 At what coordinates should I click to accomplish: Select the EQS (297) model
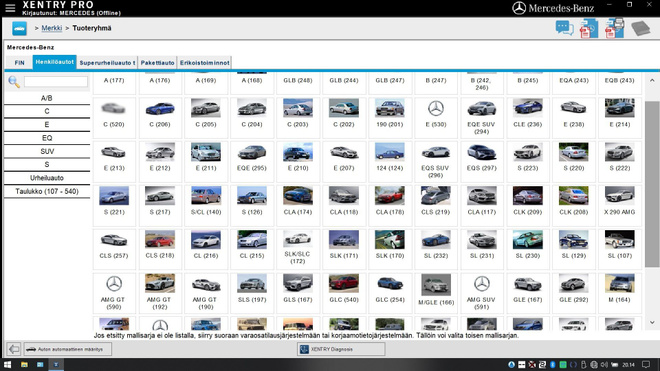482,161
